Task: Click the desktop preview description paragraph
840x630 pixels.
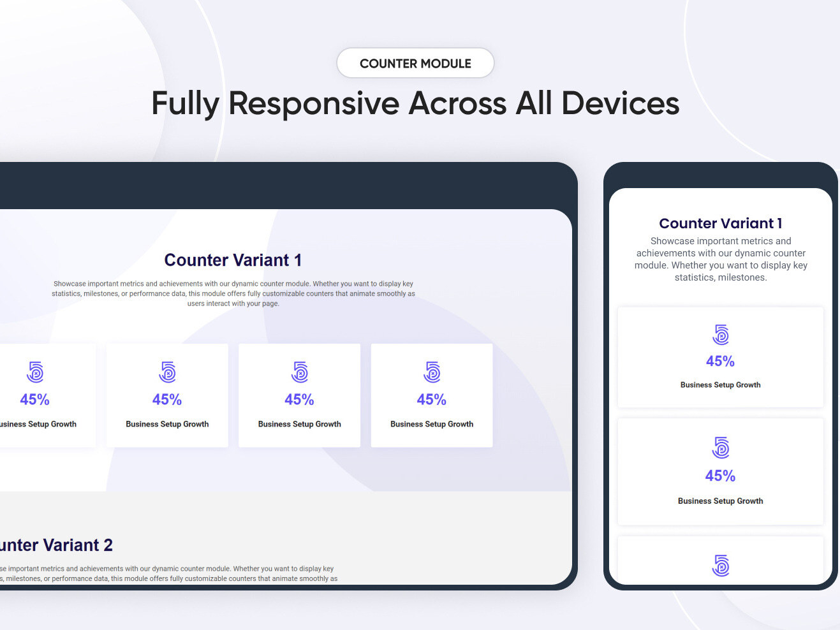Action: pos(233,293)
